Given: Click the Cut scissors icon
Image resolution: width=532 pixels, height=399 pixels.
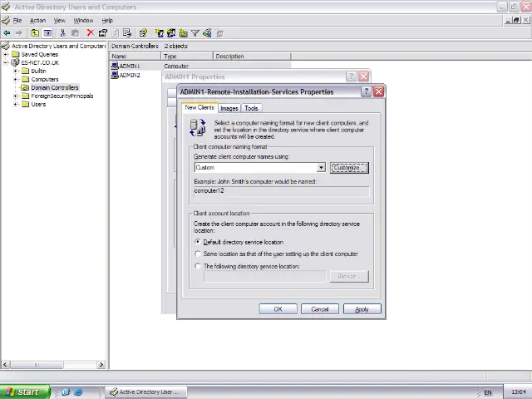Looking at the screenshot, I should tap(63, 33).
